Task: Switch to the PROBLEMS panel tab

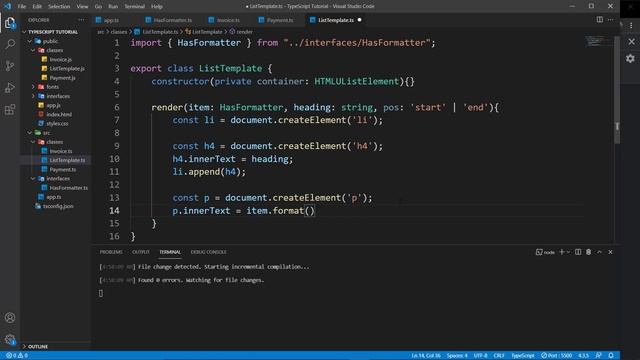Action: click(111, 252)
